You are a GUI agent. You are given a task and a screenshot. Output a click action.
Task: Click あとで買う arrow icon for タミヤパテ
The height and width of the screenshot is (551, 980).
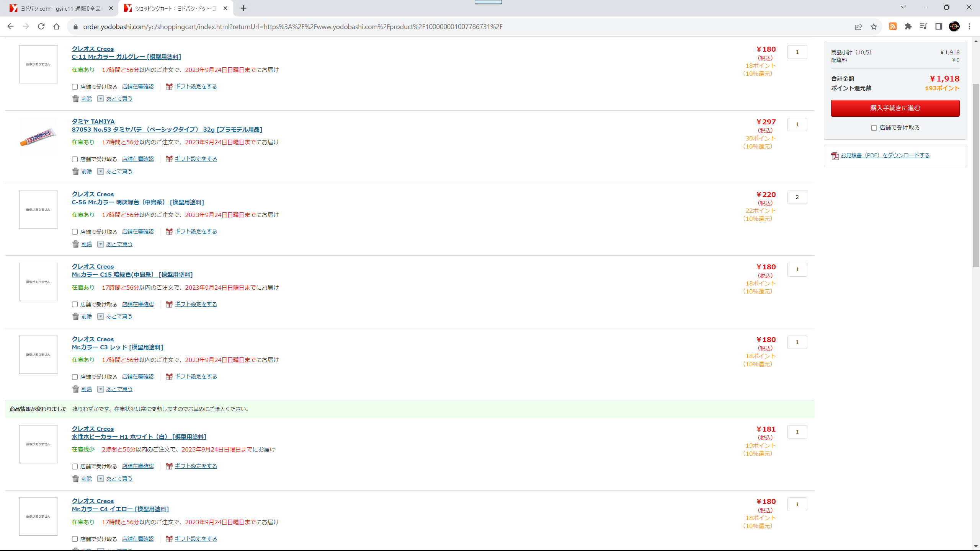pyautogui.click(x=101, y=171)
